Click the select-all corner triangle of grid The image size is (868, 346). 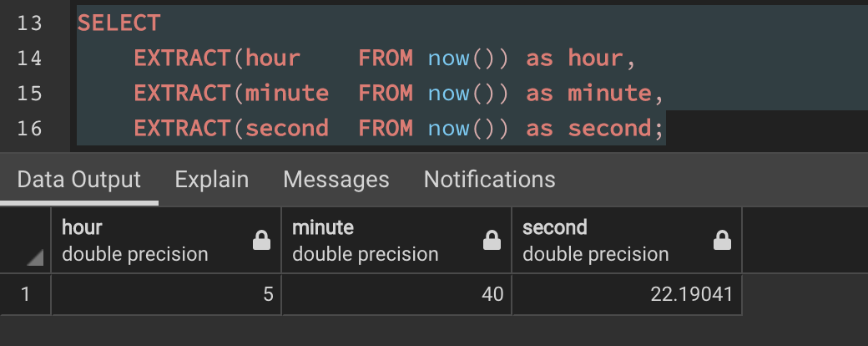[x=35, y=258]
